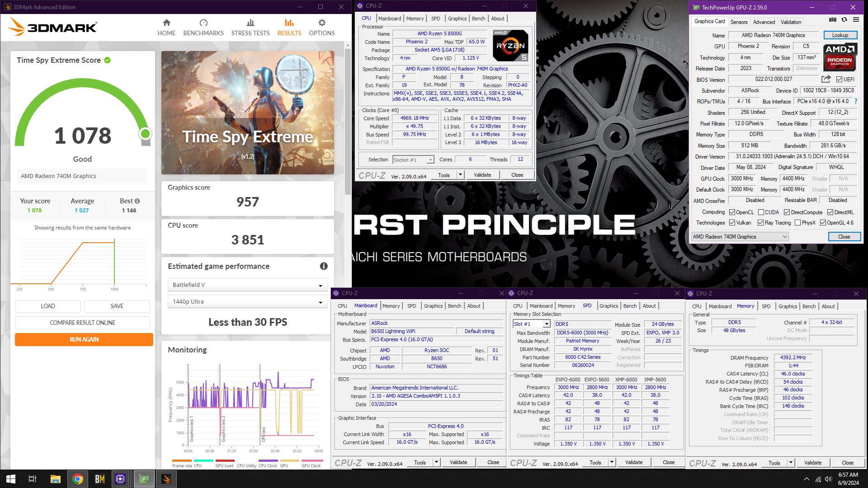This screenshot has height=488, width=868.
Task: Switch to Bench tab in top CPU-Z window
Action: click(x=478, y=19)
